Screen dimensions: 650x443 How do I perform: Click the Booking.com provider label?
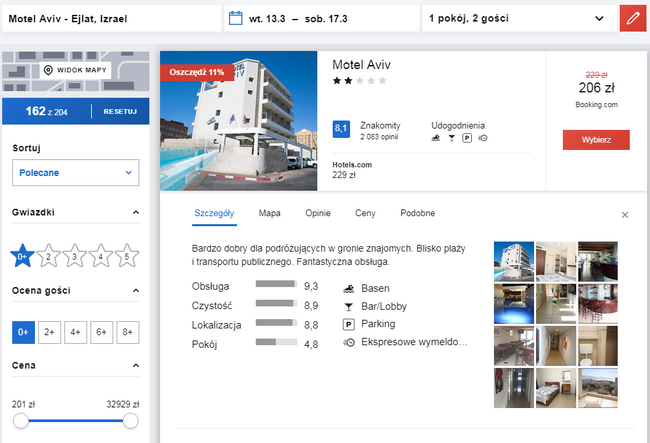click(596, 104)
